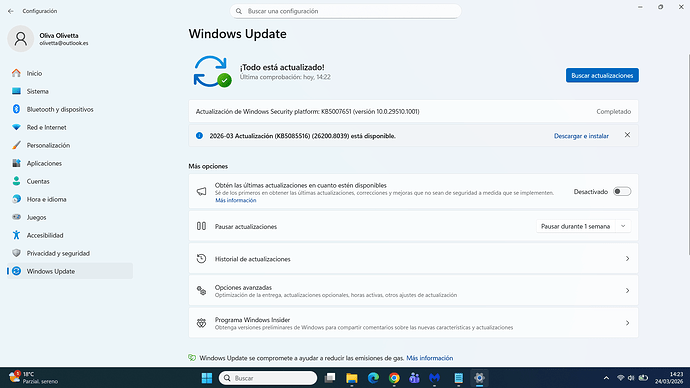690x388 pixels.
Task: Open the weather widget showing 18°C
Action: [x=33, y=377]
